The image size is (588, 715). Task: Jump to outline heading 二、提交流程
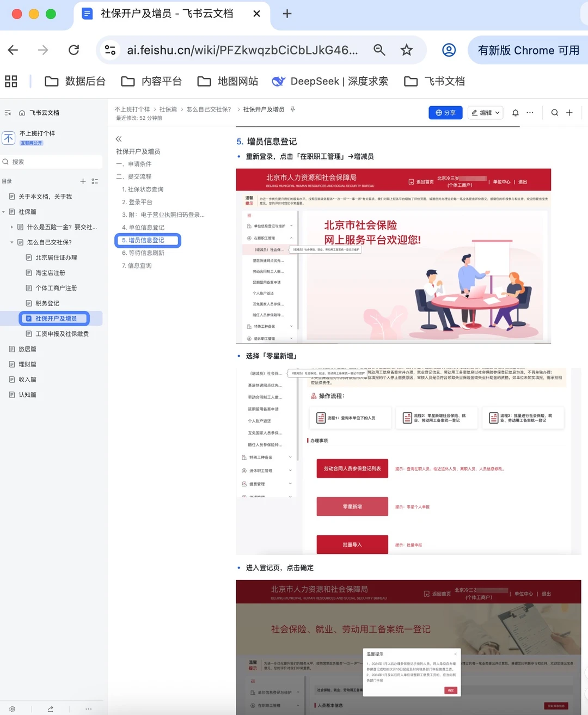pos(134,177)
